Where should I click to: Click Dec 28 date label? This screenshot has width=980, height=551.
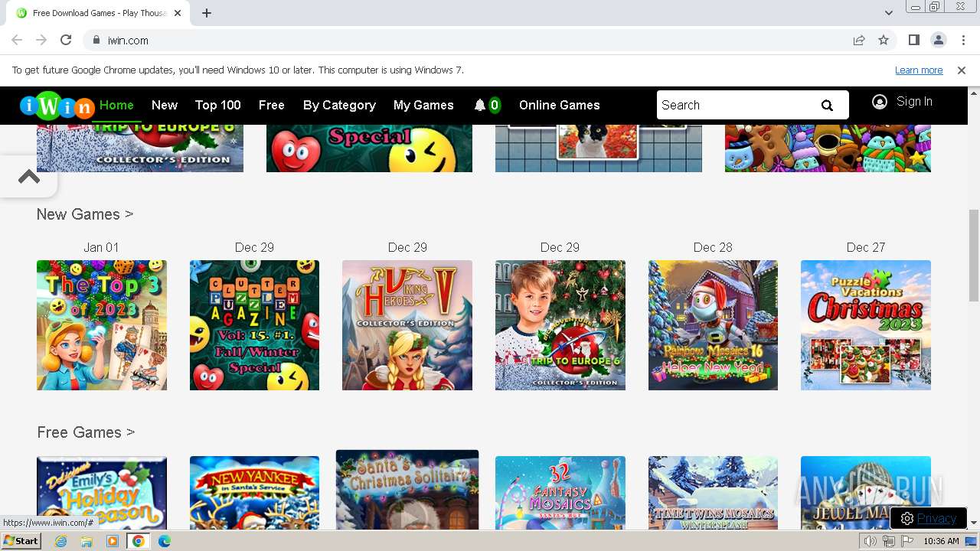pyautogui.click(x=713, y=247)
